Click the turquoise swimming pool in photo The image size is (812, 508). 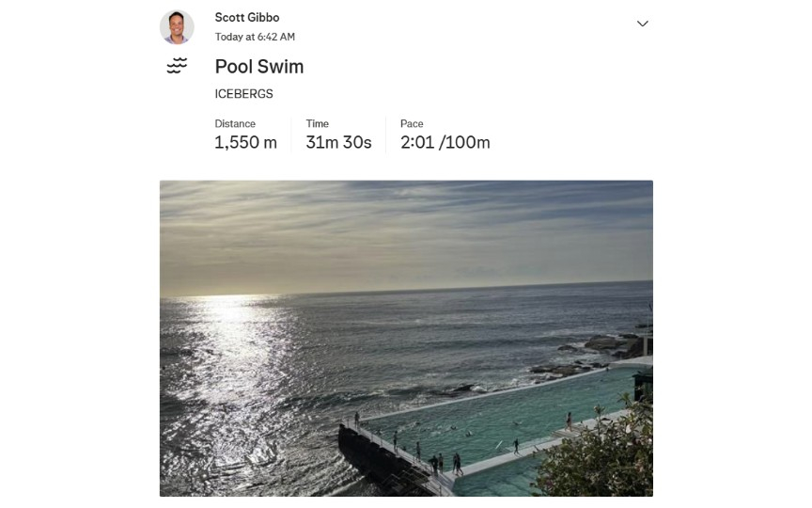click(507, 419)
